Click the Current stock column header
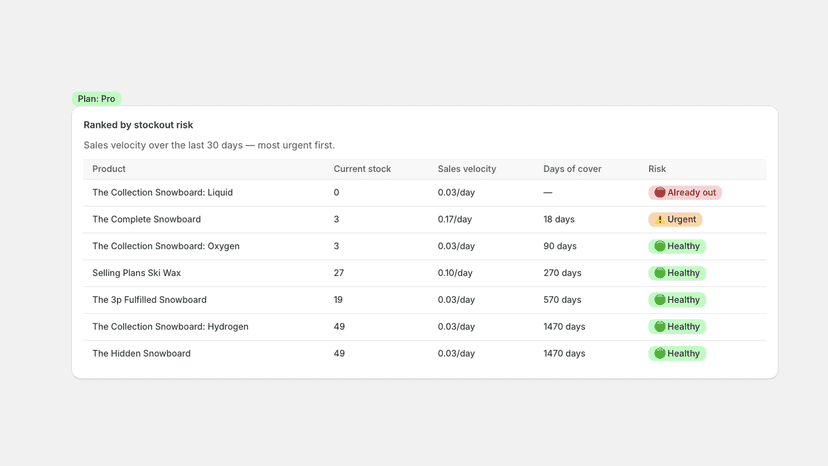Screen dimensions: 828x466 coord(362,169)
